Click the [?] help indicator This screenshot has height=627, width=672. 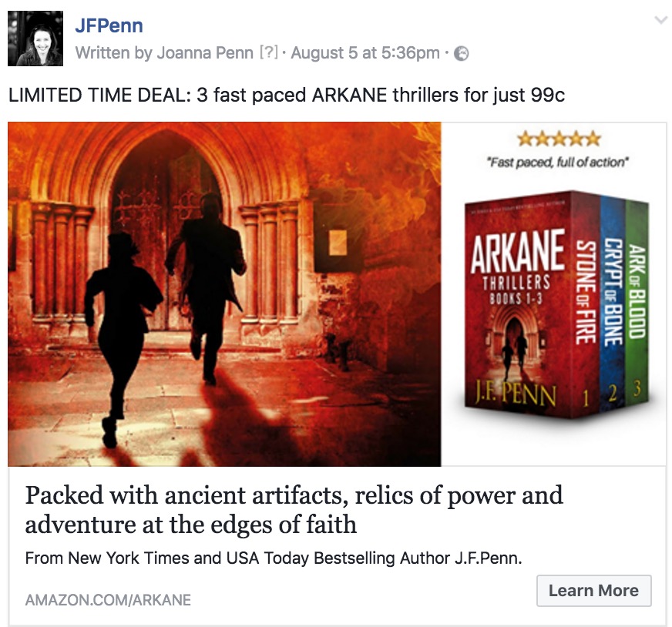click(269, 52)
